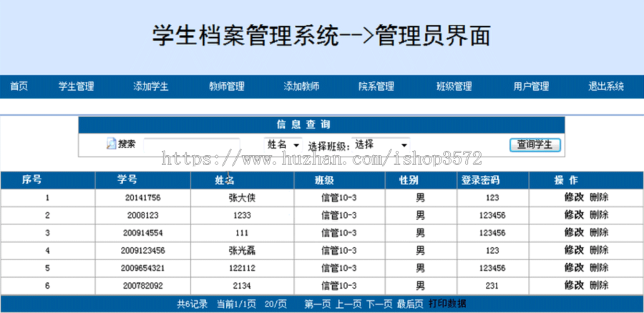Click the 序号 column header
This screenshot has width=644, height=313.
[32, 179]
